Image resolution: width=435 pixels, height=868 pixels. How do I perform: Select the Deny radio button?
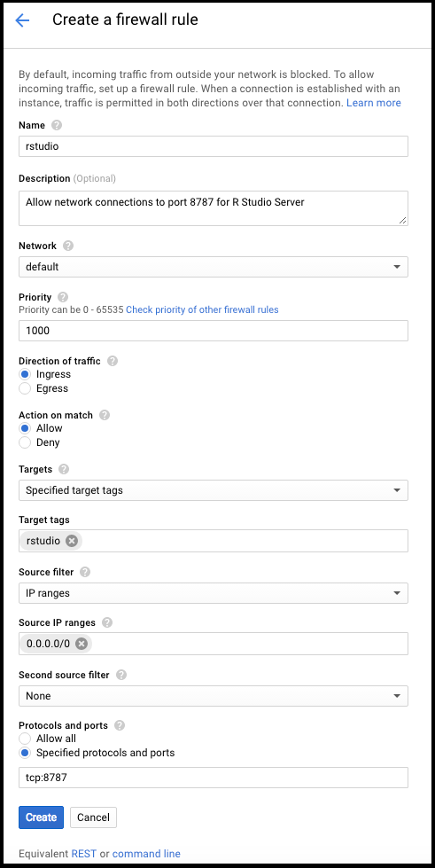(24, 442)
